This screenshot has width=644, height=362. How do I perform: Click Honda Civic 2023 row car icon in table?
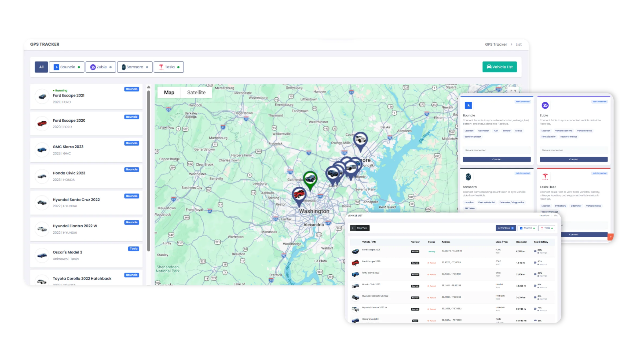355,286
